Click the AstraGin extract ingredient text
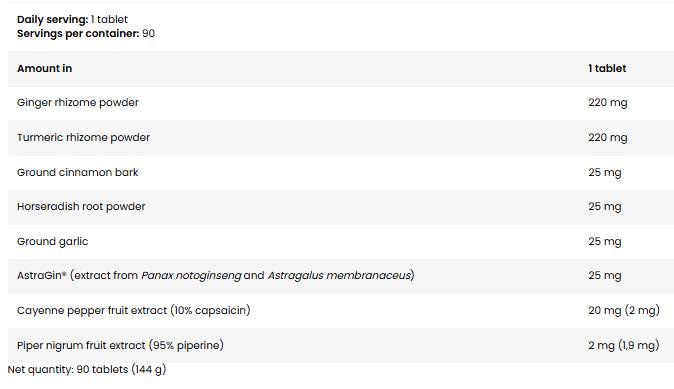674x389 pixels. click(x=216, y=276)
